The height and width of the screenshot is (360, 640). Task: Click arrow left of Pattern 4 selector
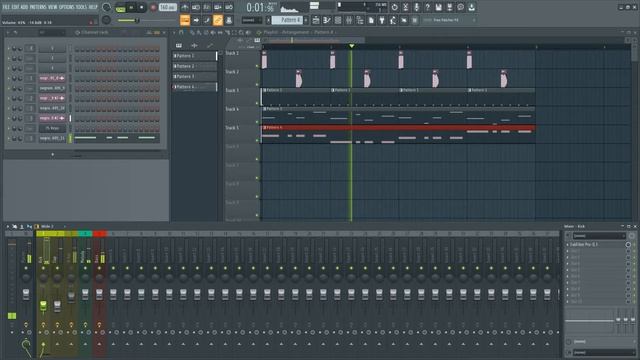click(269, 20)
